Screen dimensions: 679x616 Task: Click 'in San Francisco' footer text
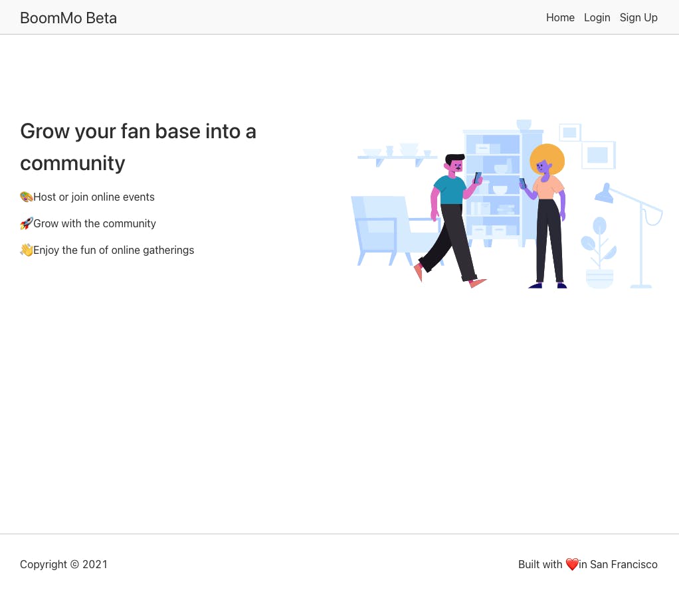619,564
